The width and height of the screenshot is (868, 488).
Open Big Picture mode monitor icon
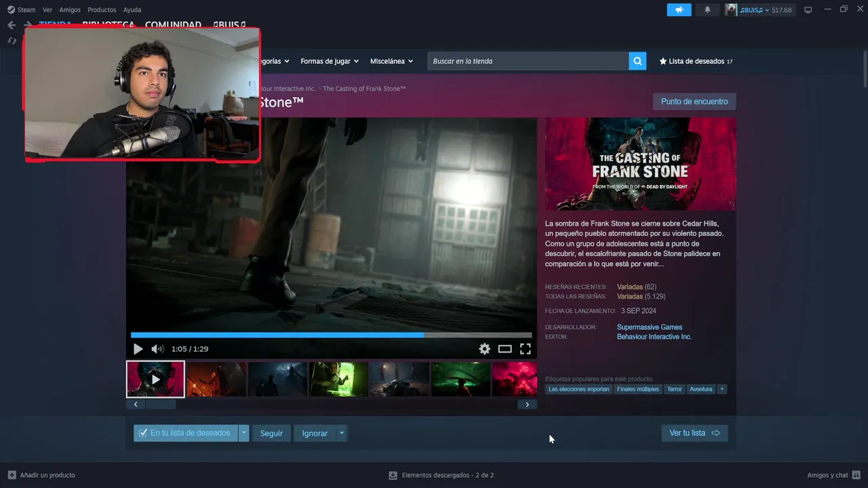[x=808, y=10]
